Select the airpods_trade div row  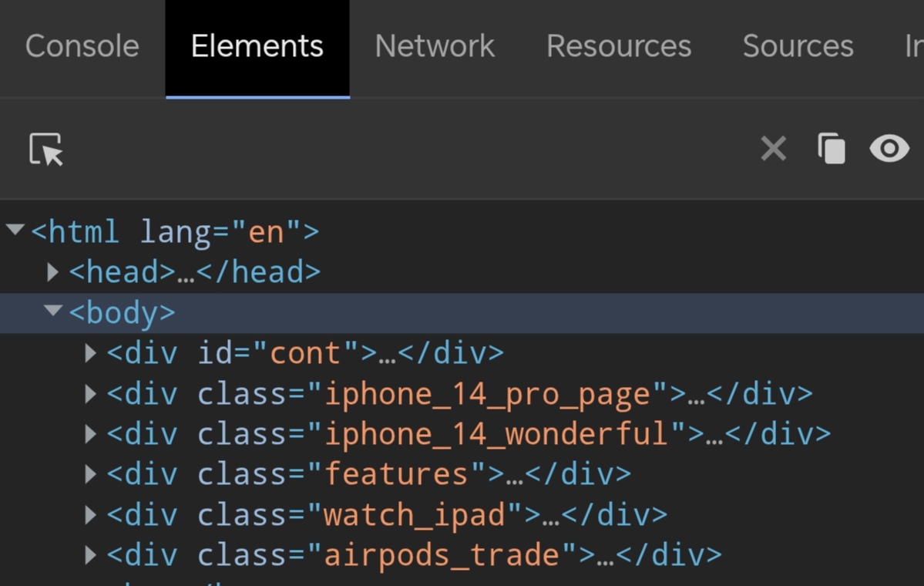click(462, 555)
